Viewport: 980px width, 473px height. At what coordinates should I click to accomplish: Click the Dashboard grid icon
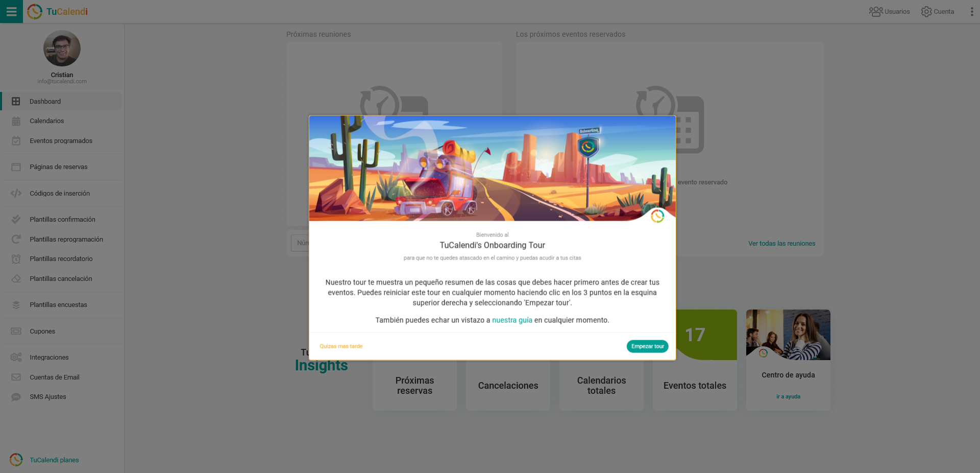pos(16,101)
